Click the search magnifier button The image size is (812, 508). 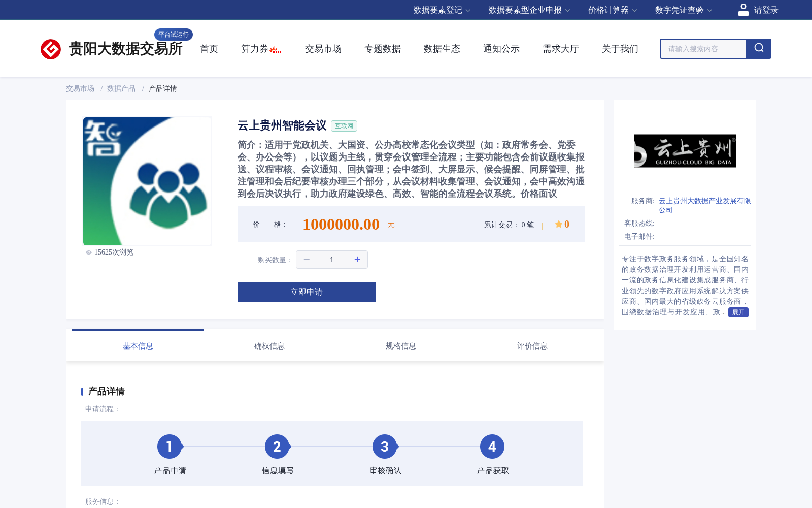click(x=759, y=49)
